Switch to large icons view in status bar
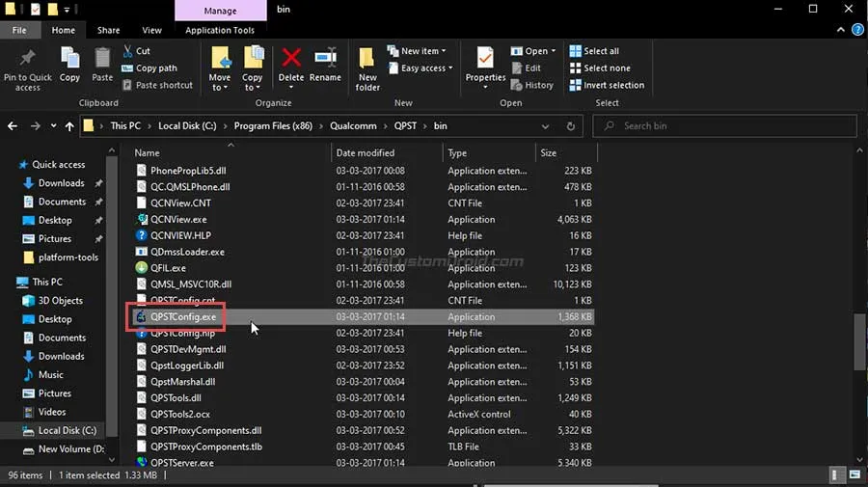 854,474
